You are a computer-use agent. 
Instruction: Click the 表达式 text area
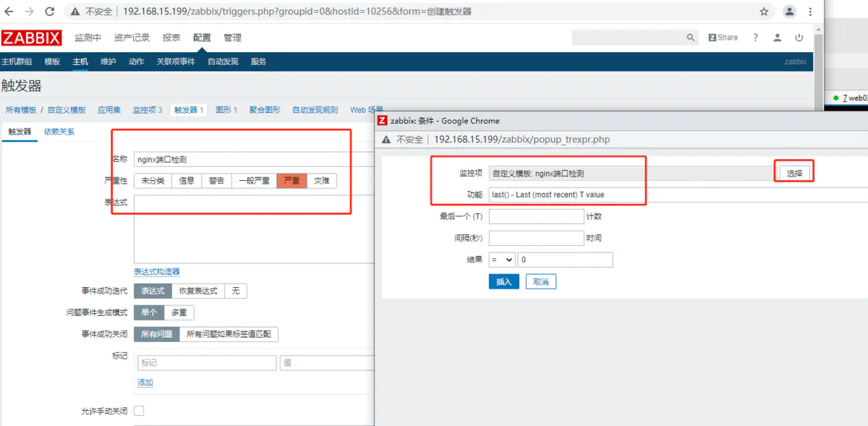coord(254,229)
